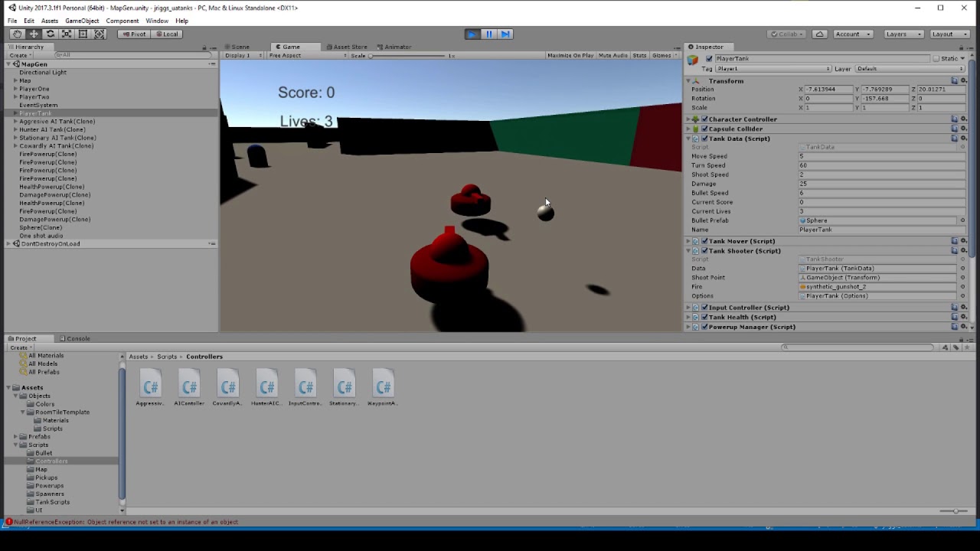
Task: Toggle Mute Audio in Game view
Action: tap(612, 56)
